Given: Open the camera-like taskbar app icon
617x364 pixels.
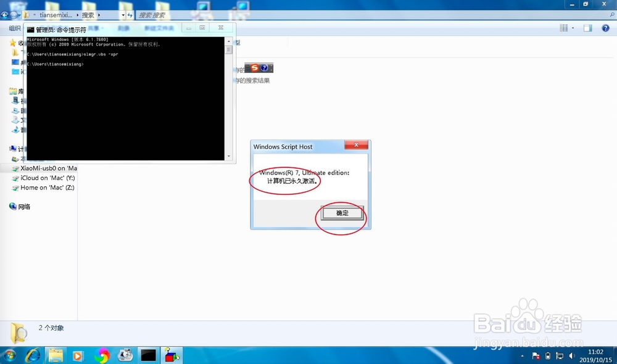Looking at the screenshot, I should pyautogui.click(x=125, y=355).
